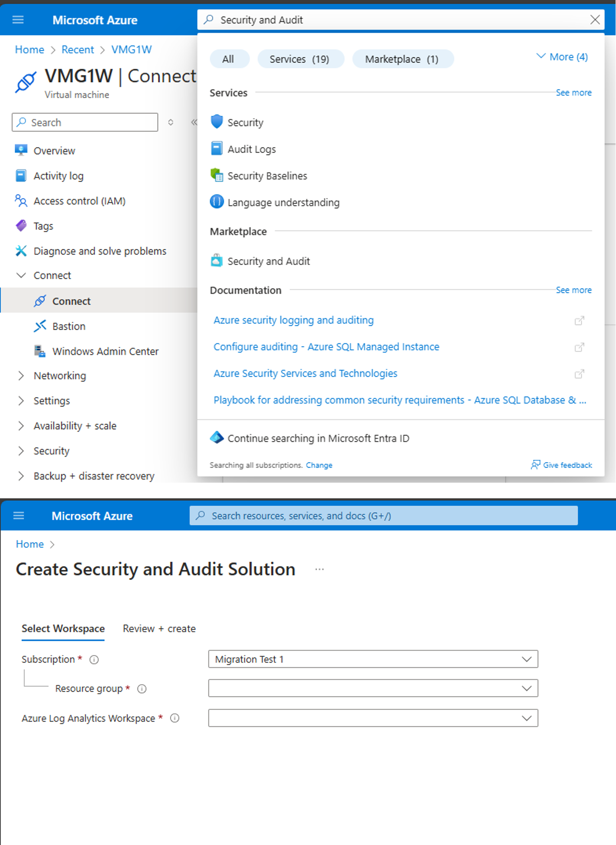Click the Security and Audit marketplace bag icon
This screenshot has height=845, width=616.
point(217,261)
